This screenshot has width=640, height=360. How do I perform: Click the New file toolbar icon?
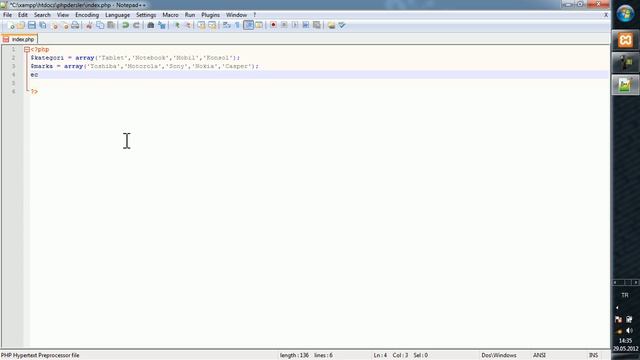click(x=11, y=25)
